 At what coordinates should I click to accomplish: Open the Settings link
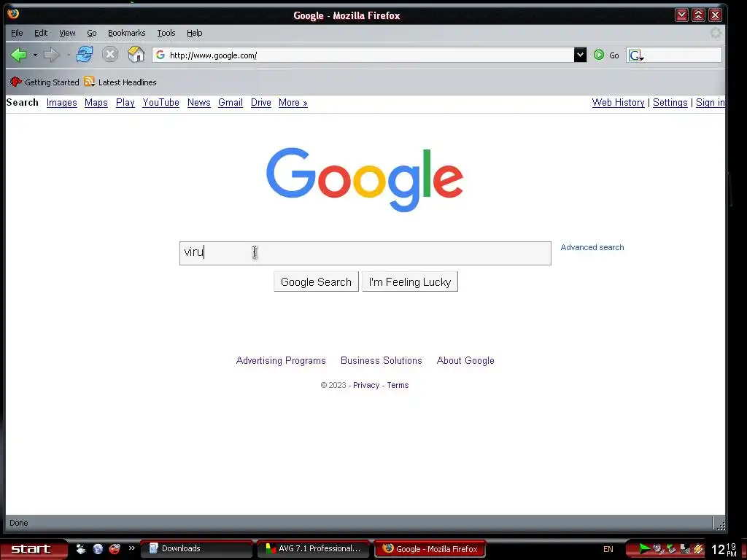tap(670, 102)
